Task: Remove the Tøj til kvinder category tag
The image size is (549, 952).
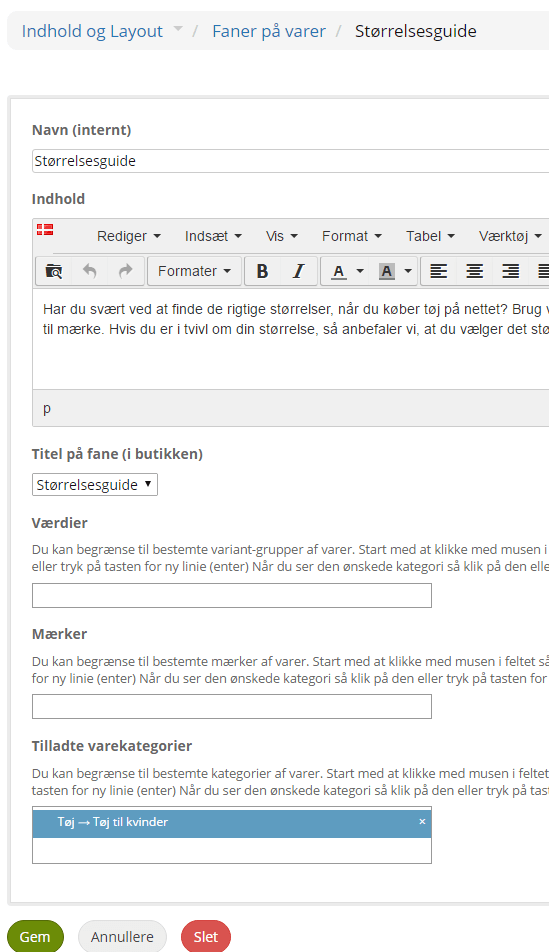Action: click(x=422, y=821)
